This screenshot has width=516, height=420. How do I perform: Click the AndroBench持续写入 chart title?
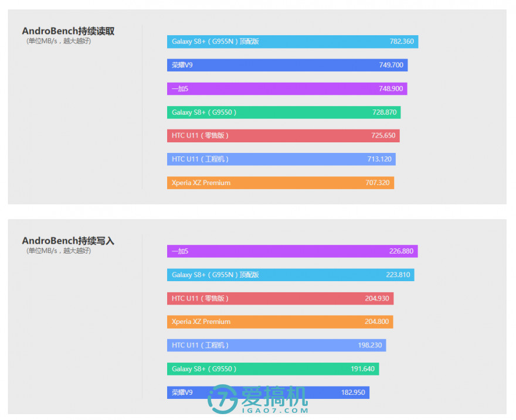pos(67,241)
